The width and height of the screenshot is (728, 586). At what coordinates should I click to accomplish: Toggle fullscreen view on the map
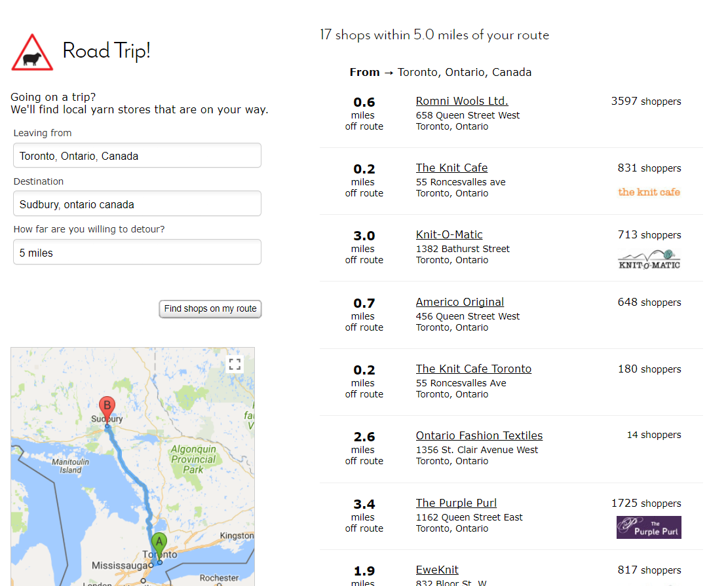click(x=235, y=365)
